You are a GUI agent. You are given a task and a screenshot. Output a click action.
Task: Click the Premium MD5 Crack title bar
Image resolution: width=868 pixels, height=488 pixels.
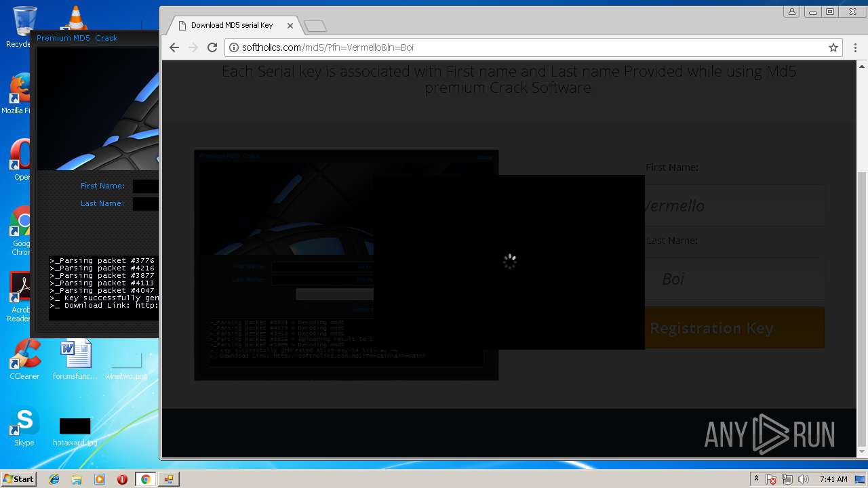95,38
